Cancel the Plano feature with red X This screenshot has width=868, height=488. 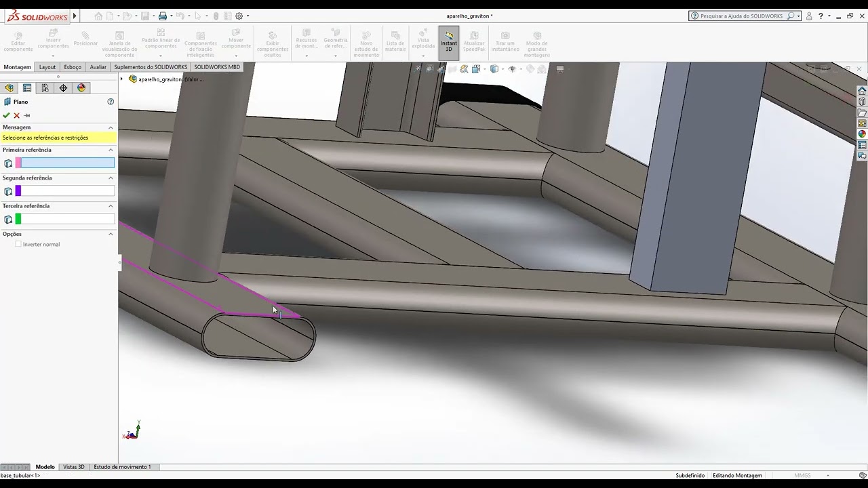pyautogui.click(x=17, y=115)
